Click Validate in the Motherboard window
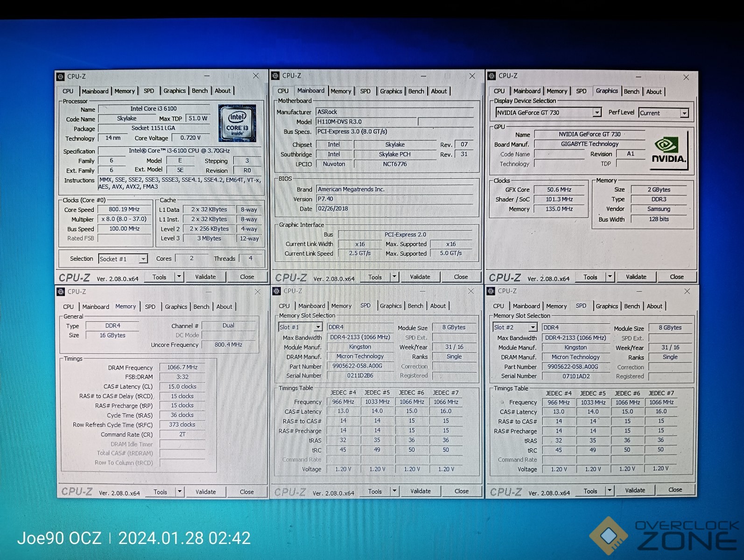The height and width of the screenshot is (560, 744). coord(420,277)
